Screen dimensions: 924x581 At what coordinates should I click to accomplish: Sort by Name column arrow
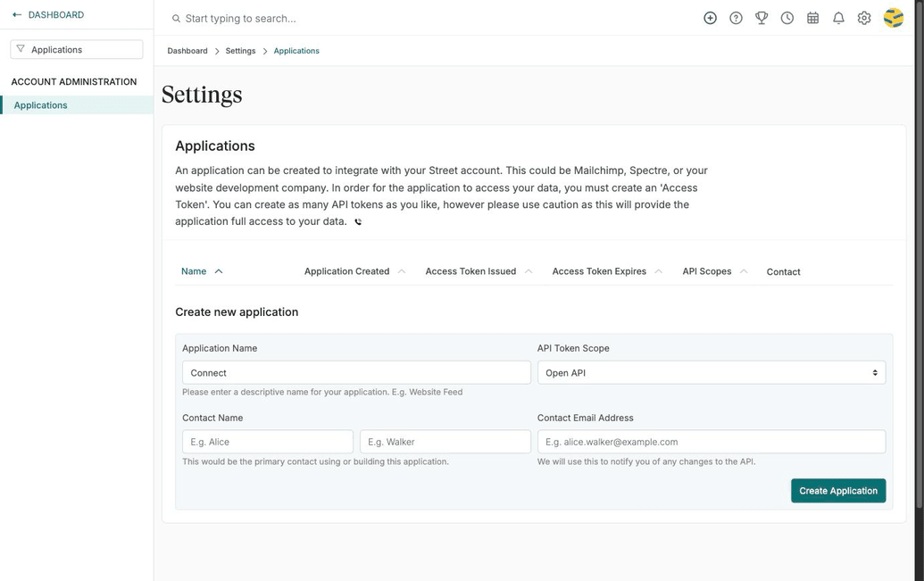pyautogui.click(x=219, y=271)
